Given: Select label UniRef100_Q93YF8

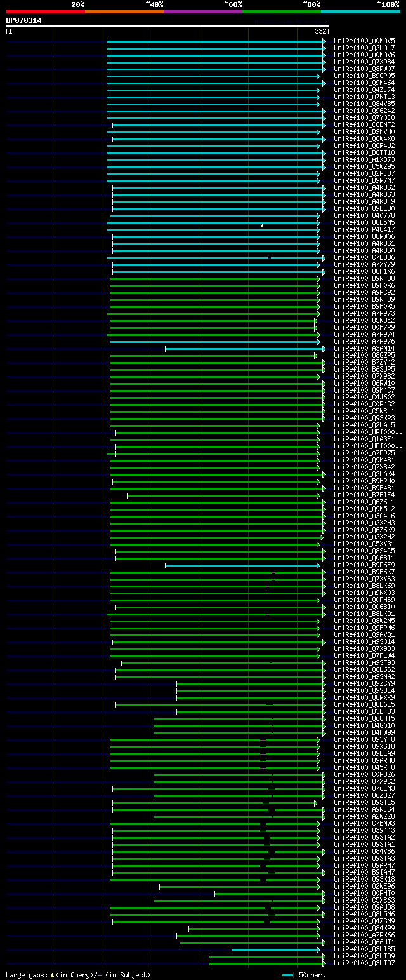Looking at the screenshot, I should point(364,739).
